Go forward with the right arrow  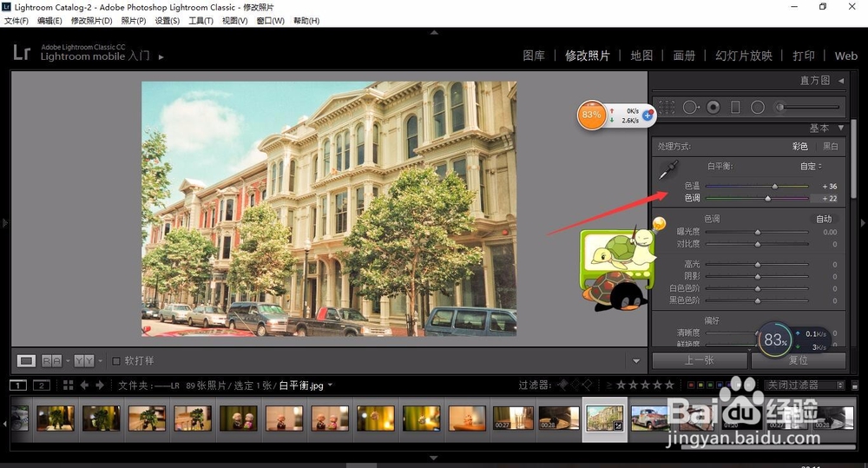point(100,385)
